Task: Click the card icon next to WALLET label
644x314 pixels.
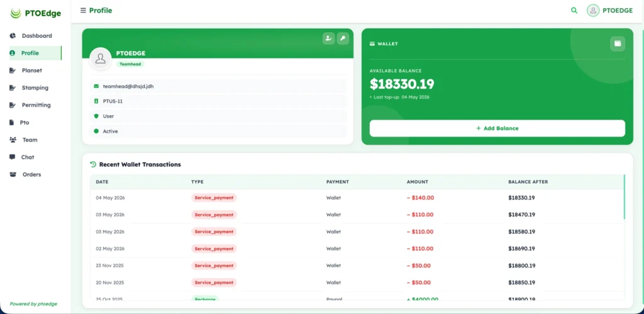Action: [x=372, y=43]
